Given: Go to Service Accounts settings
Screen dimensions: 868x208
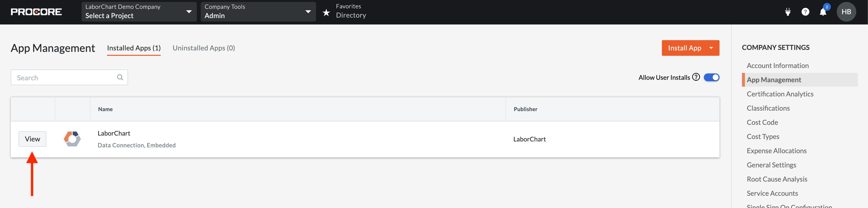Looking at the screenshot, I should pos(772,193).
